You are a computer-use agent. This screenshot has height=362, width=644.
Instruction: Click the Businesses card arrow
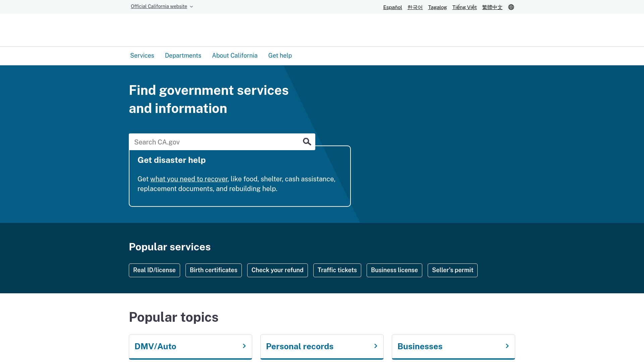pos(507,346)
